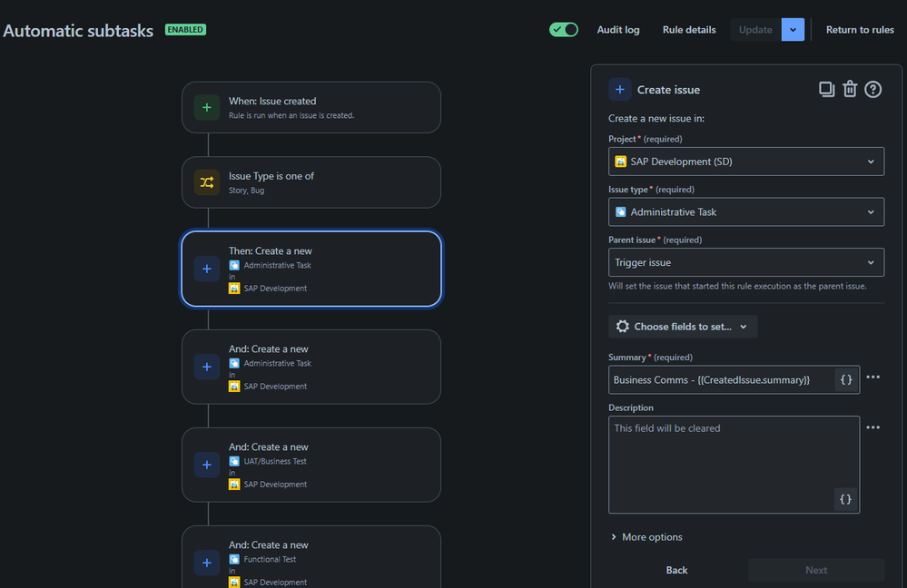The image size is (907, 588).
Task: Click the Update button
Action: [x=755, y=29]
